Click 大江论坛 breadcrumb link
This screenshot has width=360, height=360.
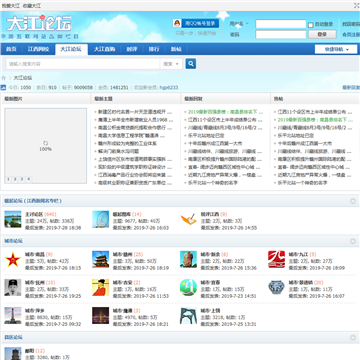[x=23, y=78]
